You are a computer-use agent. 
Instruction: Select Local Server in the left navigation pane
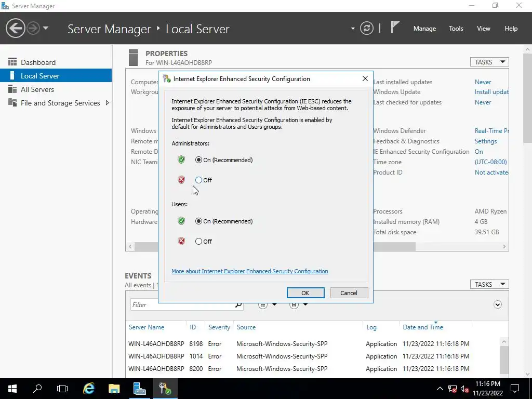coord(56,76)
